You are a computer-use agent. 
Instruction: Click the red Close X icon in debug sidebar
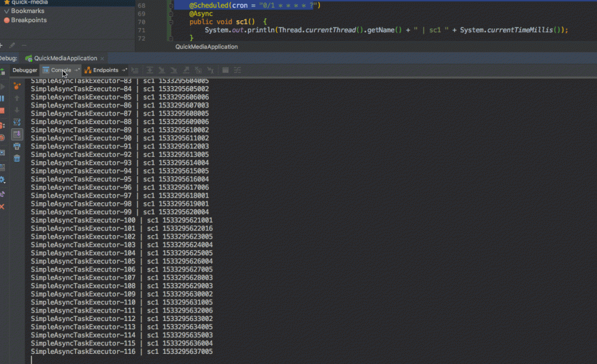point(2,206)
